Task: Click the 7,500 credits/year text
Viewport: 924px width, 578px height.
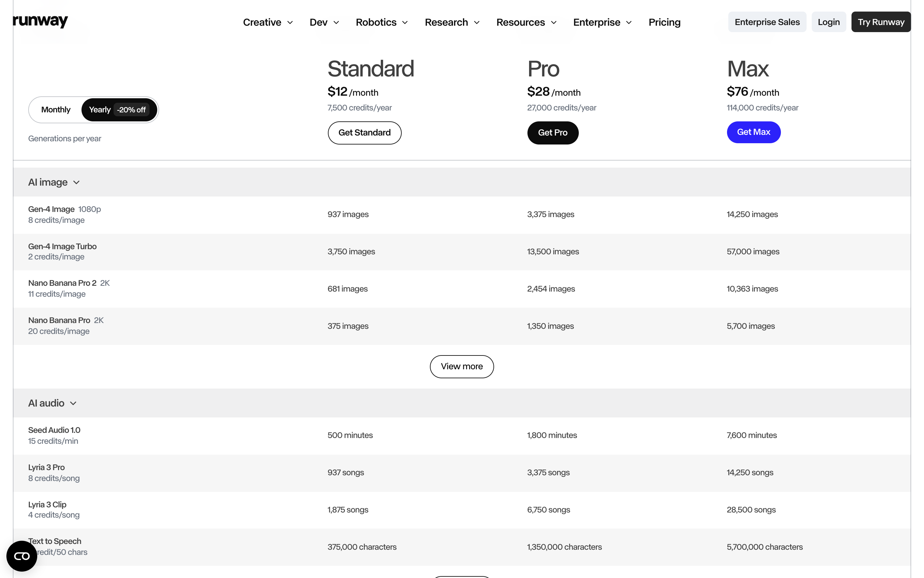Action: [359, 108]
